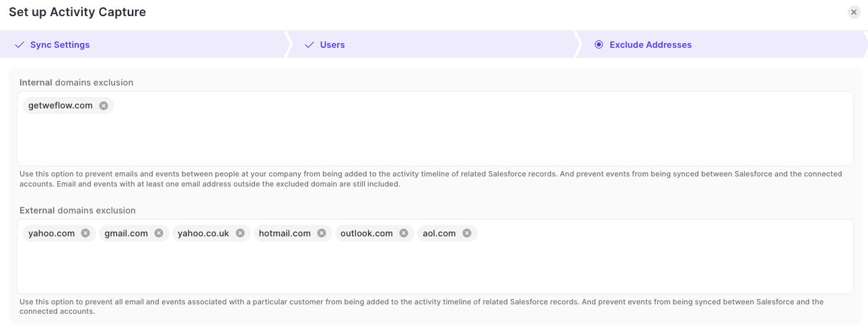Delete the yahoo.co.uk domain chip
The image size is (868, 334).
(x=240, y=234)
